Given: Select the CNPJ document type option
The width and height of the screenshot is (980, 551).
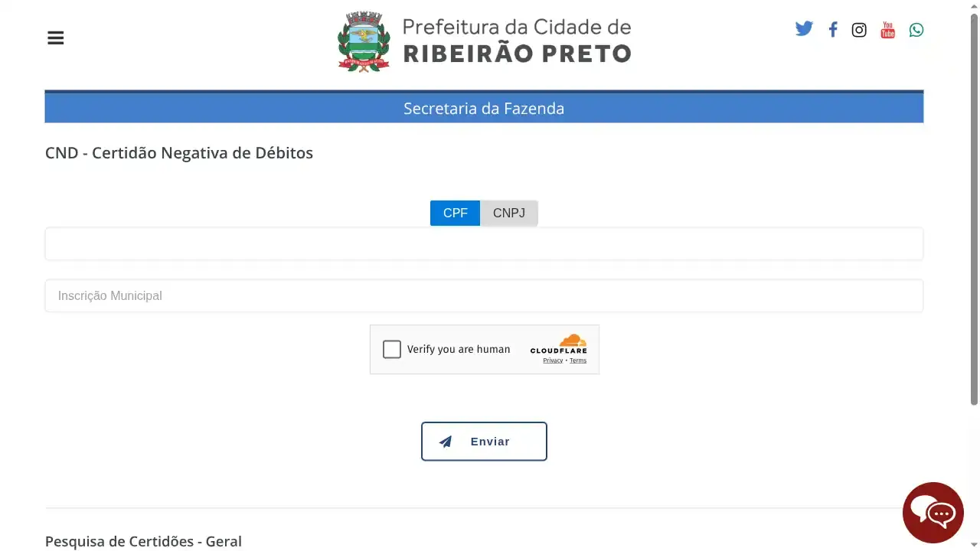Looking at the screenshot, I should [508, 213].
